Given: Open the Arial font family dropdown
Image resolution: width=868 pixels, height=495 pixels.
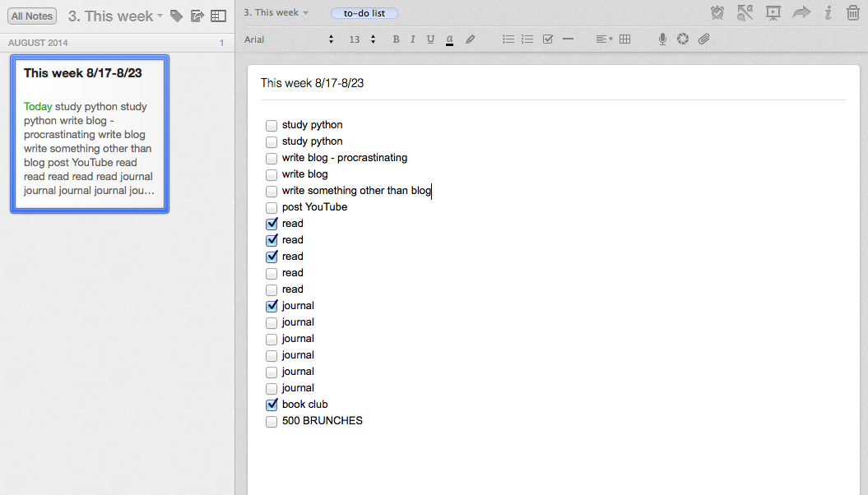Looking at the screenshot, I should (290, 39).
